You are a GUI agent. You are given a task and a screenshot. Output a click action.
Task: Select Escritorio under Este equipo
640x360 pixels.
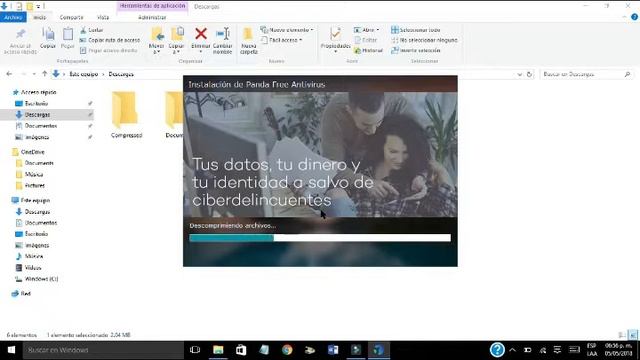coord(36,234)
